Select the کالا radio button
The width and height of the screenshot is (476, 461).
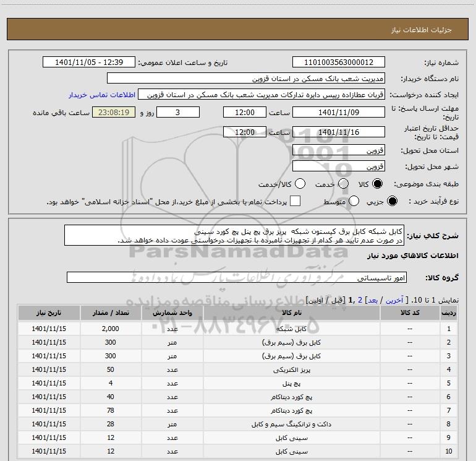point(377,184)
